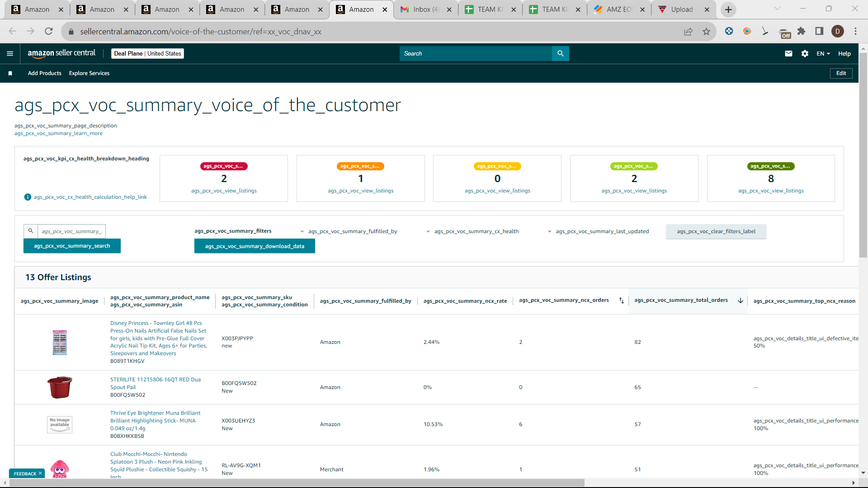
Task: Open the Seller Central hamburger menu
Action: (x=10, y=54)
